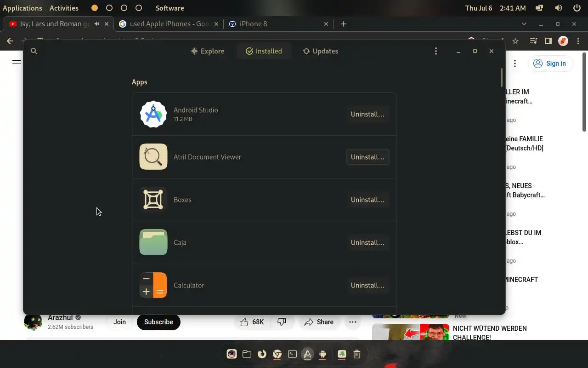This screenshot has height=368, width=588.
Task: Uninstall Atril Document Viewer
Action: [x=367, y=157]
